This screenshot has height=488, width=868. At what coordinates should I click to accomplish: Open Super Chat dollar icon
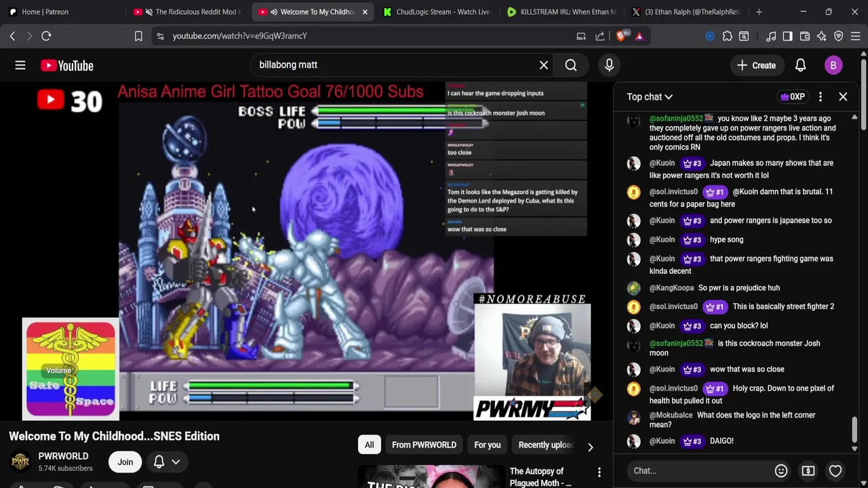[x=808, y=470]
